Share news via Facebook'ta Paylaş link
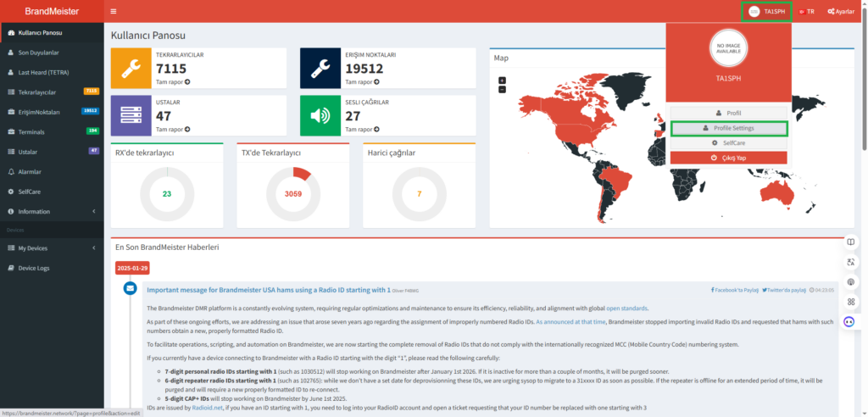This screenshot has height=417, width=868. 735,290
